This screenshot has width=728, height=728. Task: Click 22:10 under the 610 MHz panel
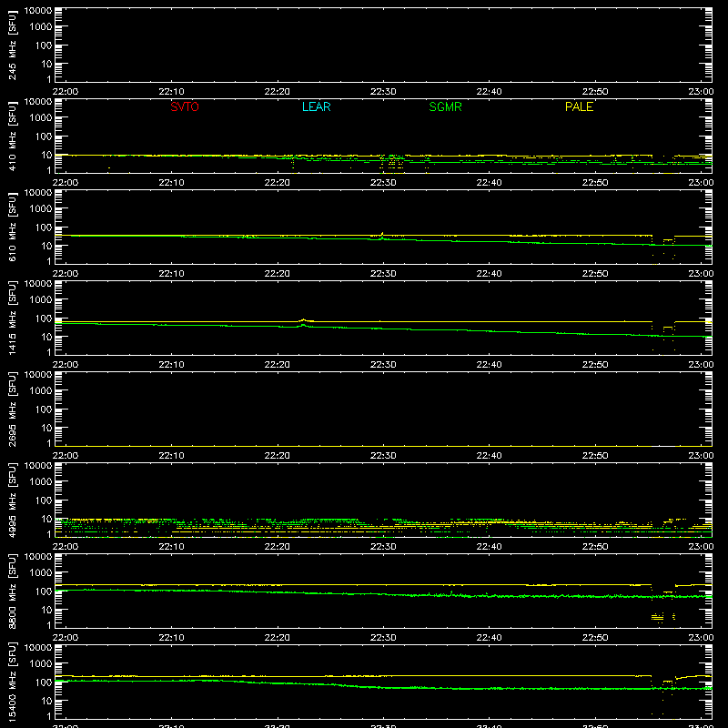click(171, 274)
